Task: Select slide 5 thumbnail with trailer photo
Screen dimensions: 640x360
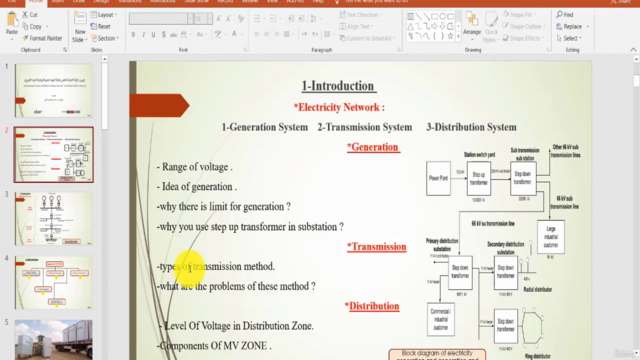Action: pyautogui.click(x=53, y=340)
